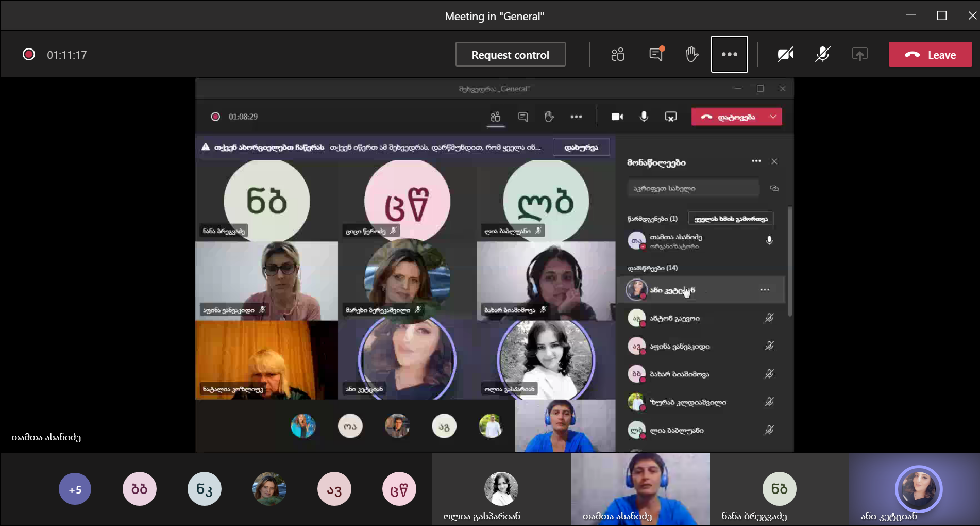Toggle the camera off icon in outer toolbar
980x526 pixels.
point(785,54)
